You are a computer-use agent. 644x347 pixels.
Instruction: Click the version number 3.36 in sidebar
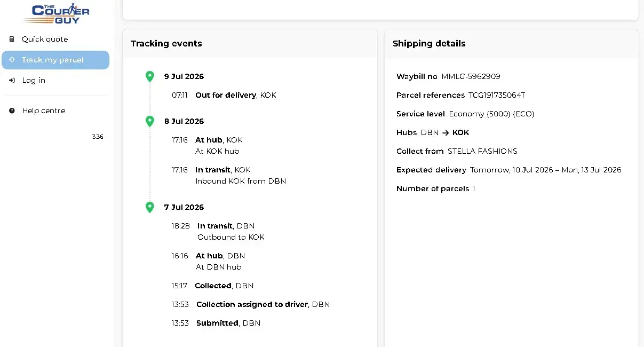tap(98, 137)
